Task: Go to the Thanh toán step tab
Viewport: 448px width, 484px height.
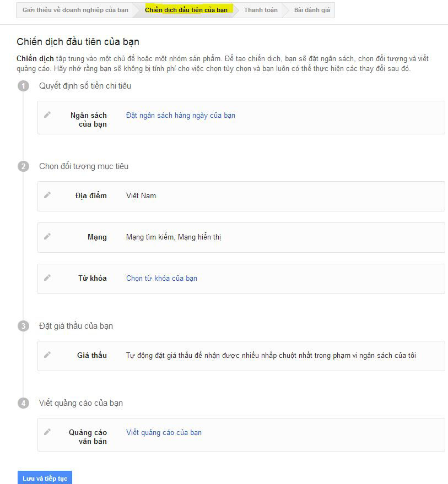Action: coord(261,10)
